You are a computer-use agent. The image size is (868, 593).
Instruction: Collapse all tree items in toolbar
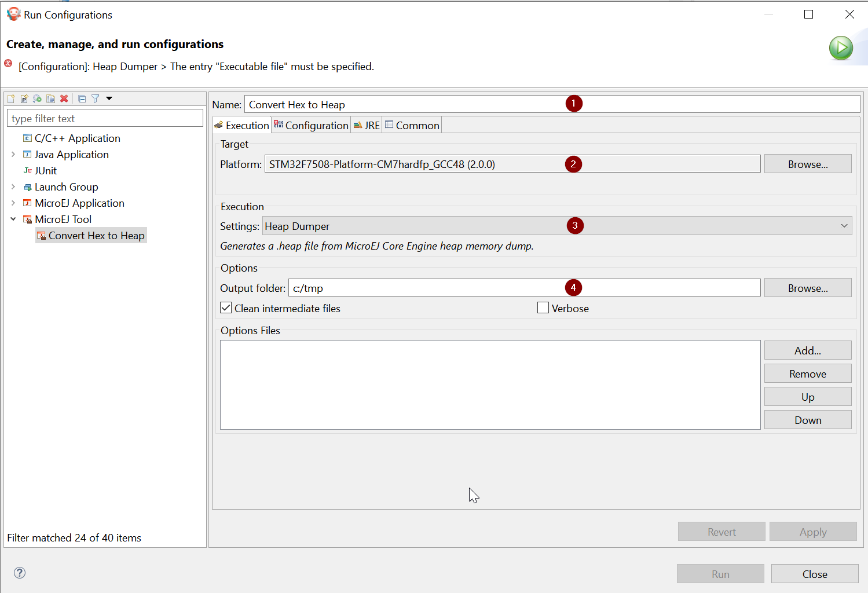pyautogui.click(x=82, y=99)
